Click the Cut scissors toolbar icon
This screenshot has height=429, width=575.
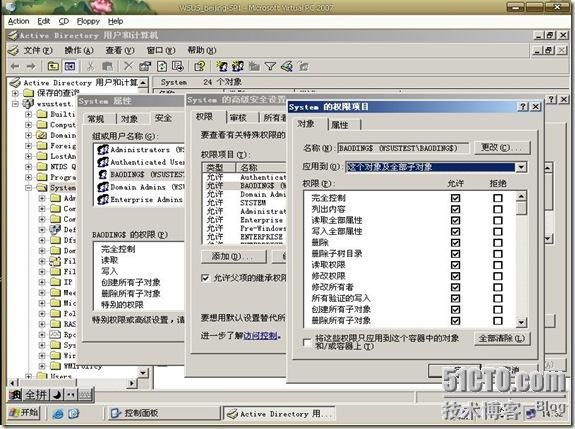pyautogui.click(x=90, y=66)
